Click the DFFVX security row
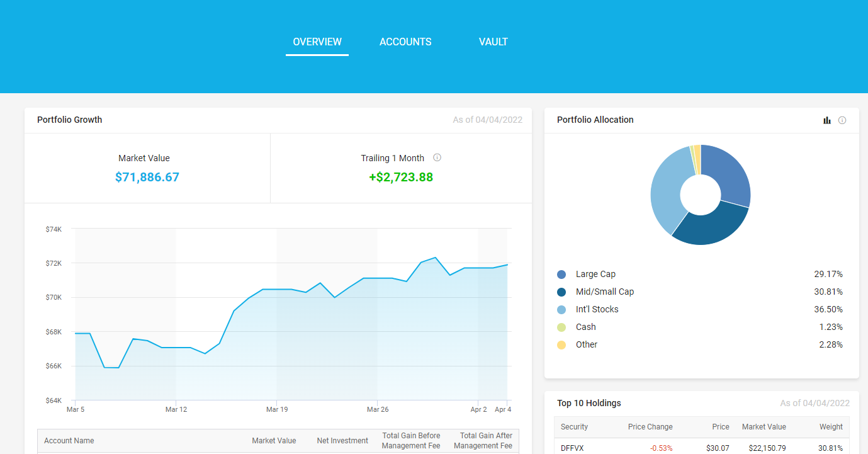This screenshot has height=454, width=868. click(572, 448)
